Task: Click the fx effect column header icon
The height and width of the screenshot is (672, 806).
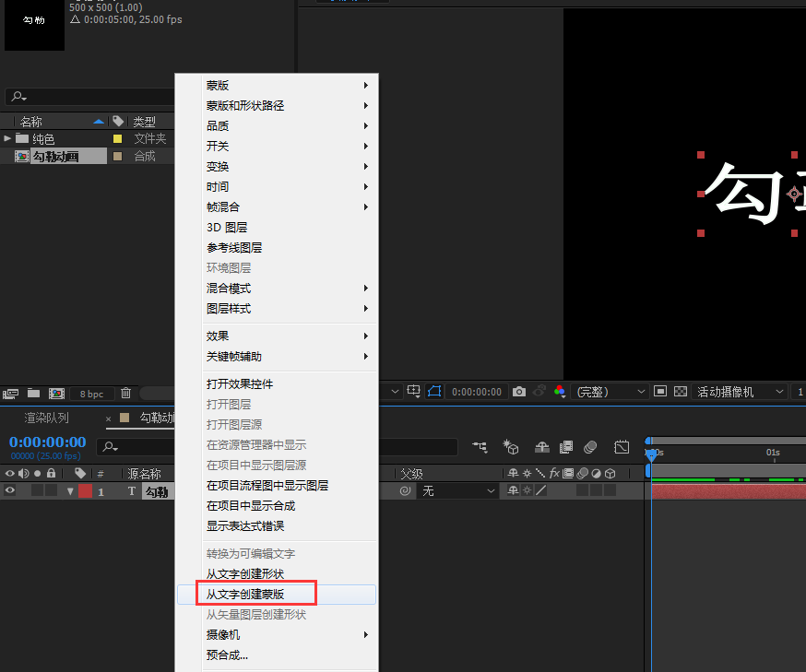Action: tap(554, 473)
